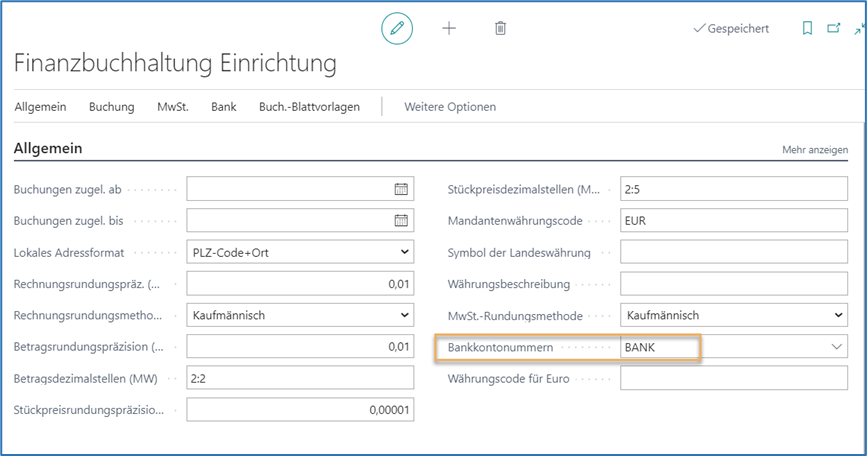Open the Rechnungsrundungsmethode dropdown
Image resolution: width=867 pixels, height=456 pixels.
(x=404, y=316)
